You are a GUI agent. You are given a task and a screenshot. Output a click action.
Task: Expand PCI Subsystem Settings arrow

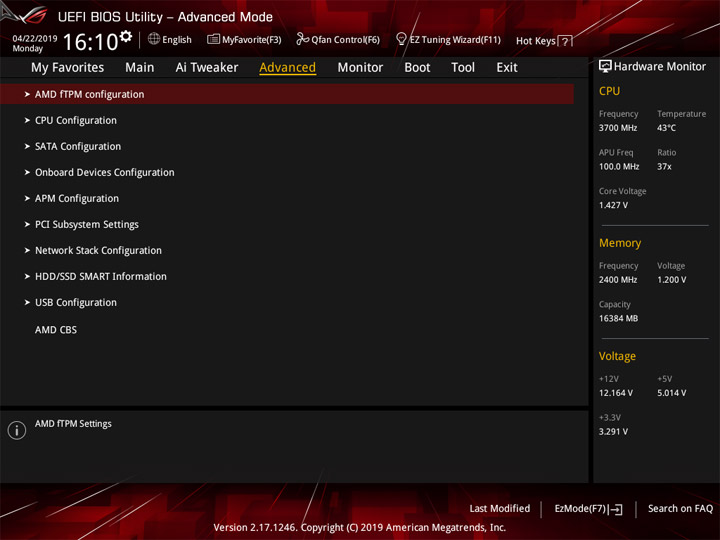coord(27,225)
